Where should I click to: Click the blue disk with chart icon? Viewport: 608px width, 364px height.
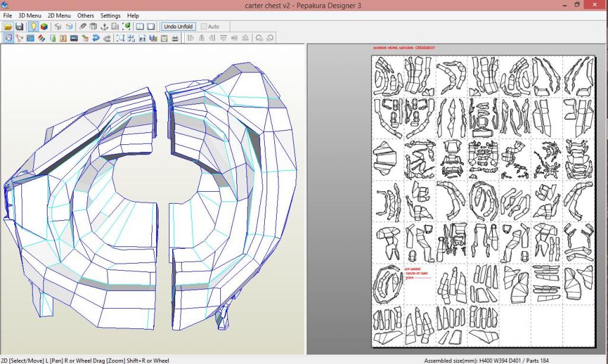(x=153, y=38)
